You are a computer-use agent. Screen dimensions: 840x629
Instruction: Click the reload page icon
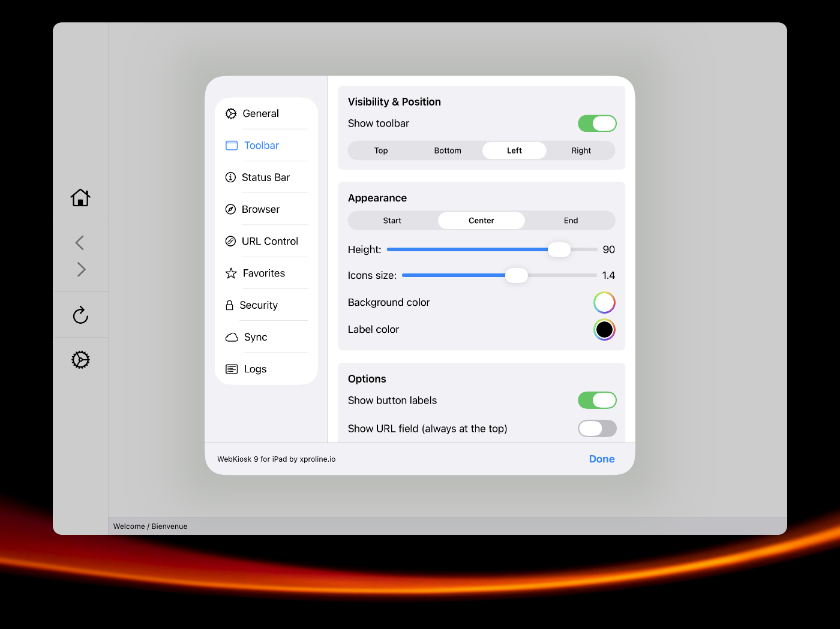click(80, 315)
